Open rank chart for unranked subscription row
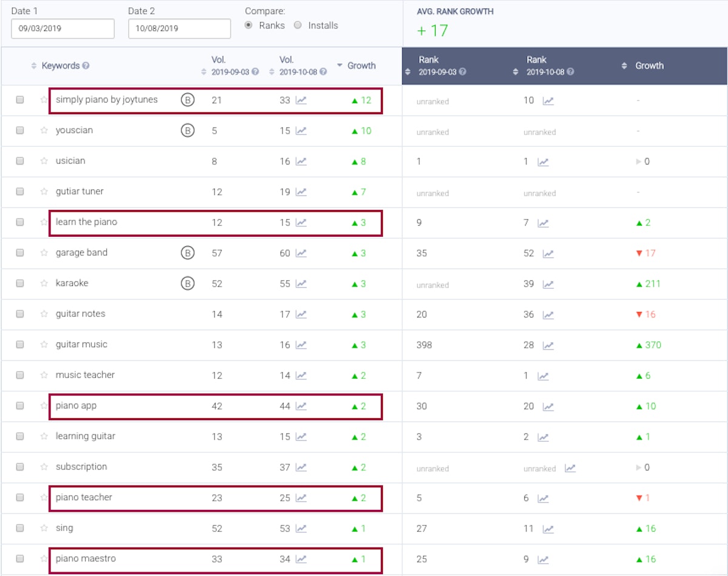The width and height of the screenshot is (728, 576). [570, 468]
